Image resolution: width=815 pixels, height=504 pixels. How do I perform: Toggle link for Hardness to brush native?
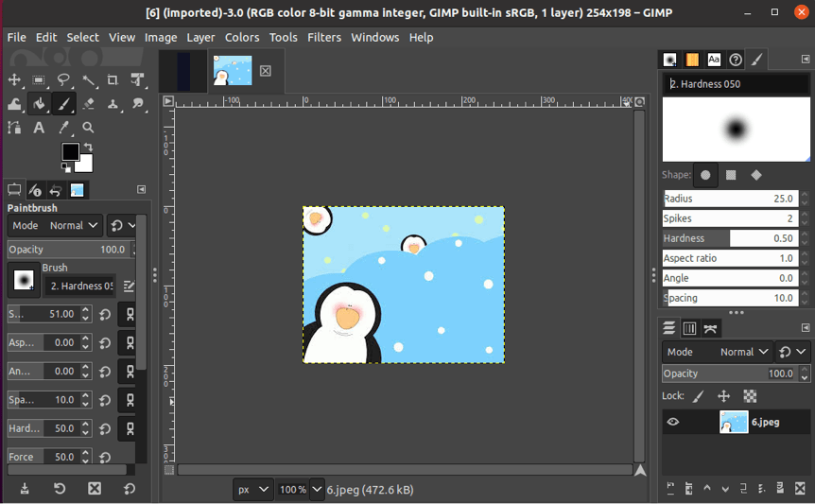(x=130, y=428)
